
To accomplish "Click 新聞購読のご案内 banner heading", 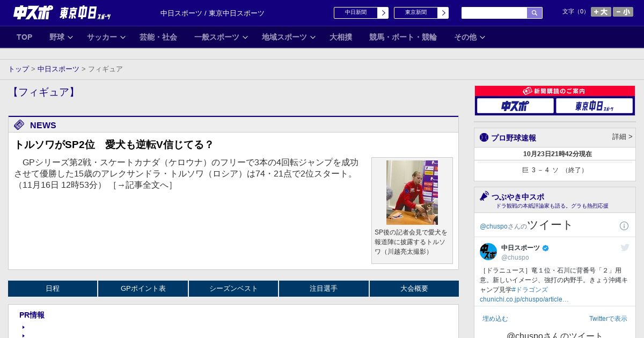I will click(x=555, y=91).
